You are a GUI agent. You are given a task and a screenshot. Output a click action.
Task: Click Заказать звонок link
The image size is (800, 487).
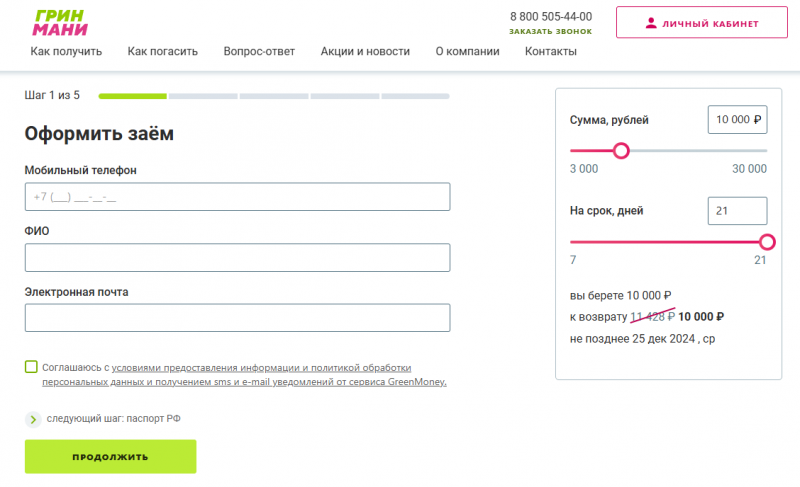(550, 32)
